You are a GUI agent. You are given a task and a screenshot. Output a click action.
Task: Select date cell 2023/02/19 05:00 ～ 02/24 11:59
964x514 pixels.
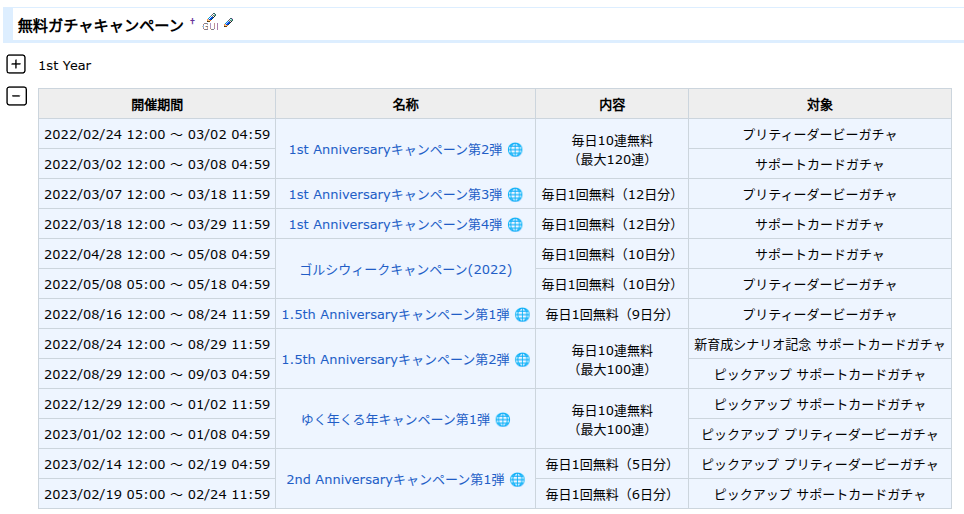click(x=157, y=494)
